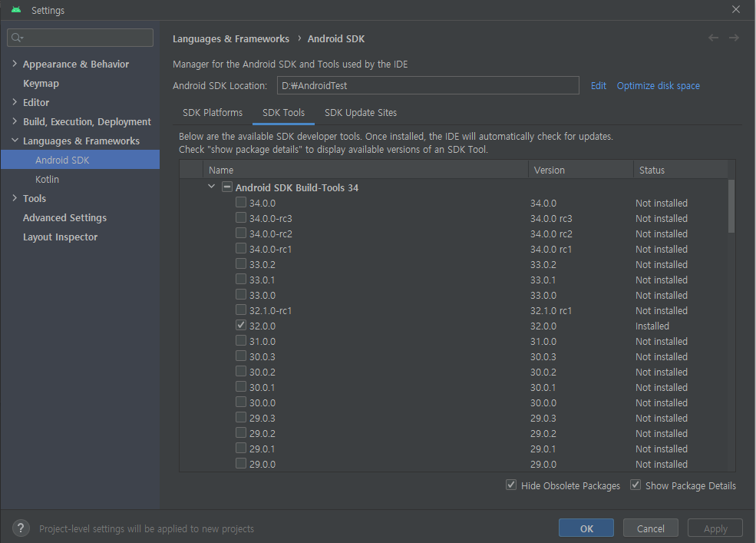The image size is (756, 543).
Task: Toggle Hide Obsolete Packages checkbox
Action: pos(511,485)
